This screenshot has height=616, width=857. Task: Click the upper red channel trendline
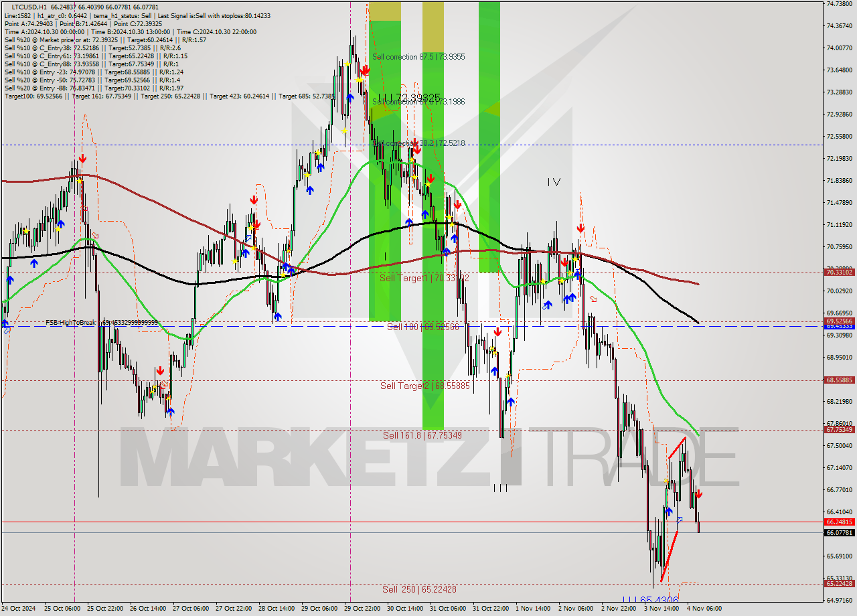point(676,449)
